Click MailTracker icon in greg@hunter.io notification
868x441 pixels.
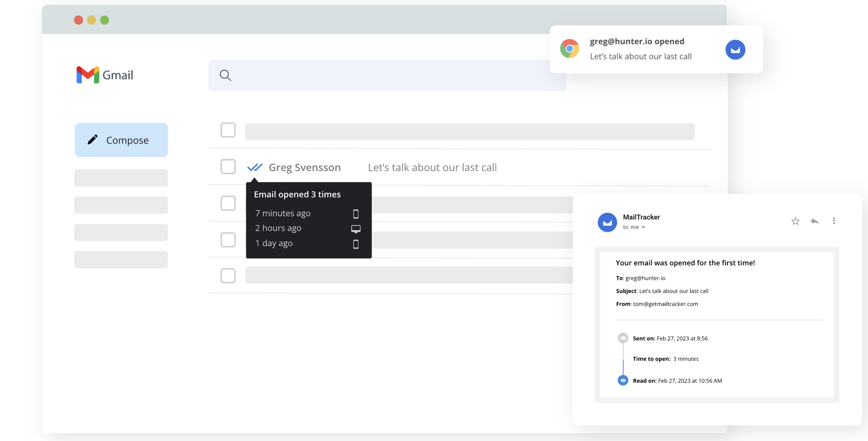click(735, 50)
